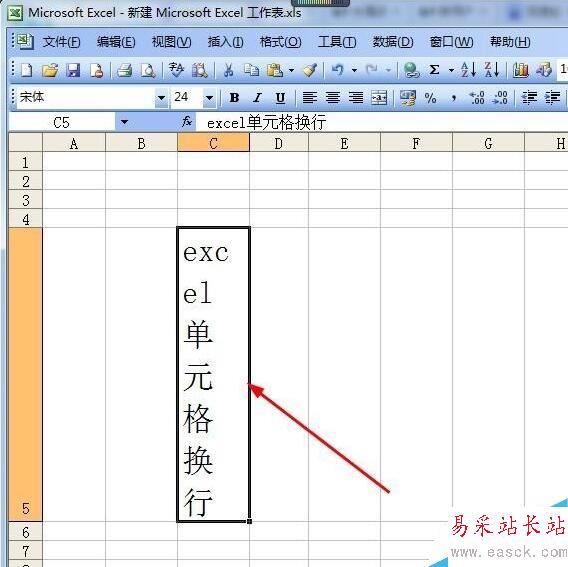The image size is (568, 567).
Task: Toggle Align Right
Action: [356, 97]
